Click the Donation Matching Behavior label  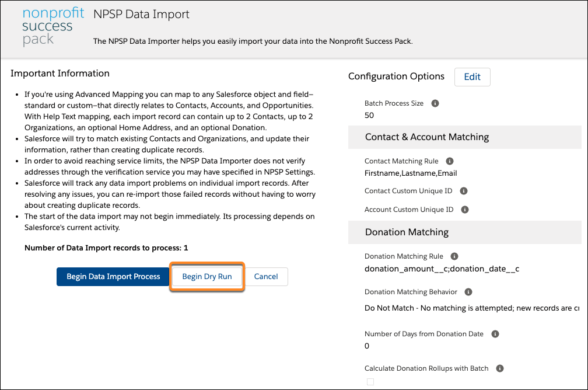click(x=411, y=292)
